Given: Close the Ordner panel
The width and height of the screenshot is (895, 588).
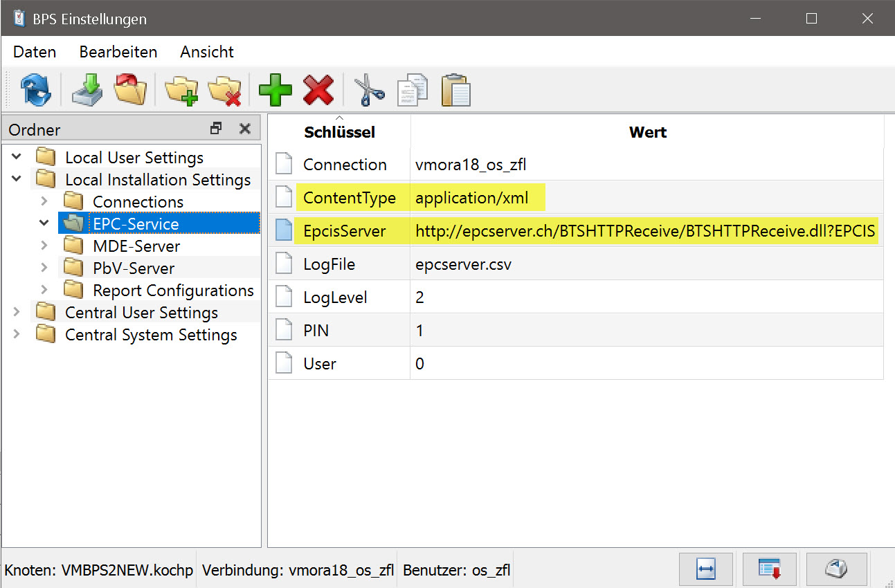Looking at the screenshot, I should 244,129.
